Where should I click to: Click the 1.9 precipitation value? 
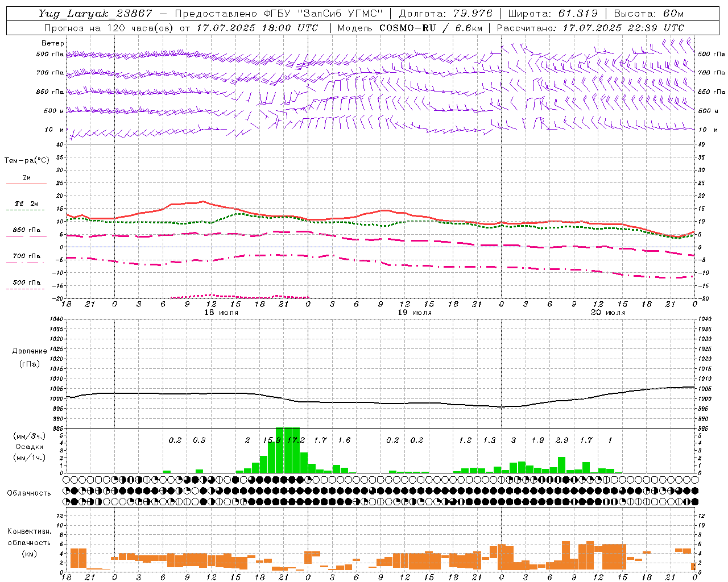(537, 440)
